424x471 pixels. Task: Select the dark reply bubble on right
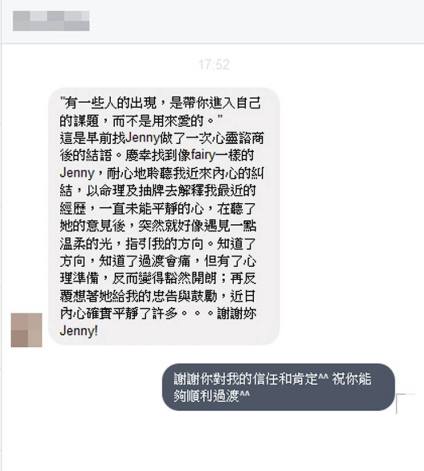[x=278, y=387]
